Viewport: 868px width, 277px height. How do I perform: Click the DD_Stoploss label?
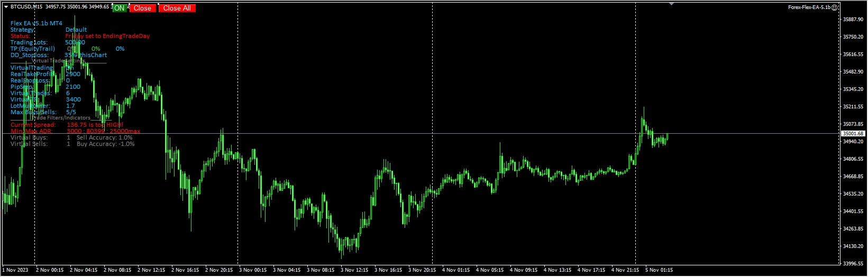point(30,55)
